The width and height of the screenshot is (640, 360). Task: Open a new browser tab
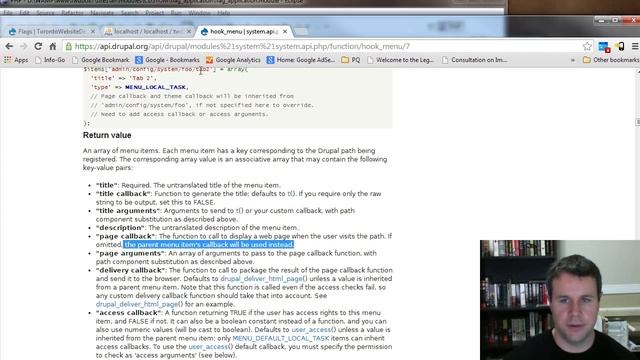point(301,31)
